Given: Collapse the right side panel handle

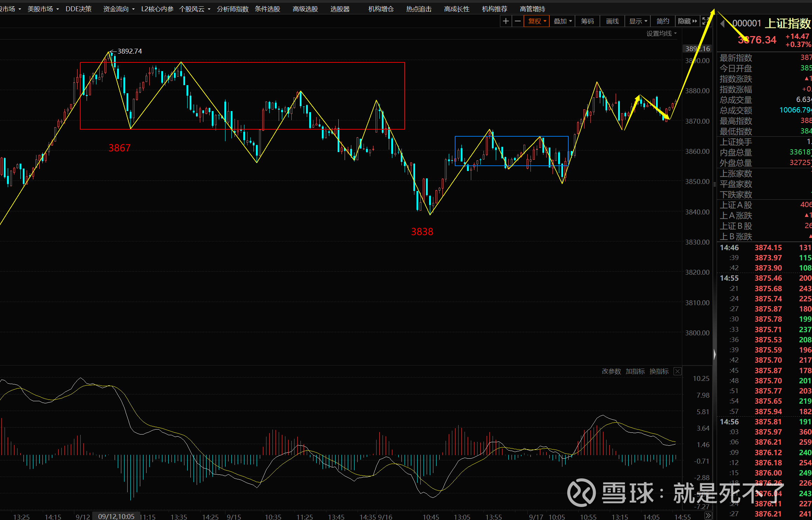Looking at the screenshot, I should click(x=715, y=354).
